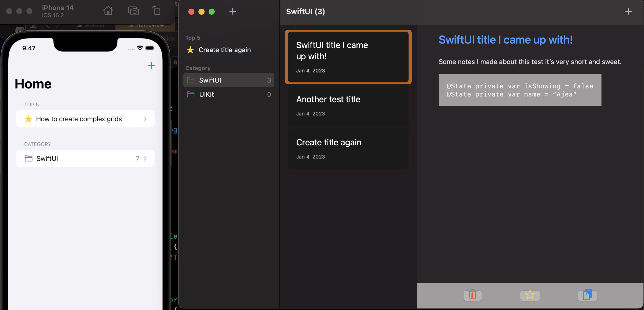Image resolution: width=644 pixels, height=310 pixels.
Task: Delete the note with the red trash icon
Action: (x=472, y=295)
